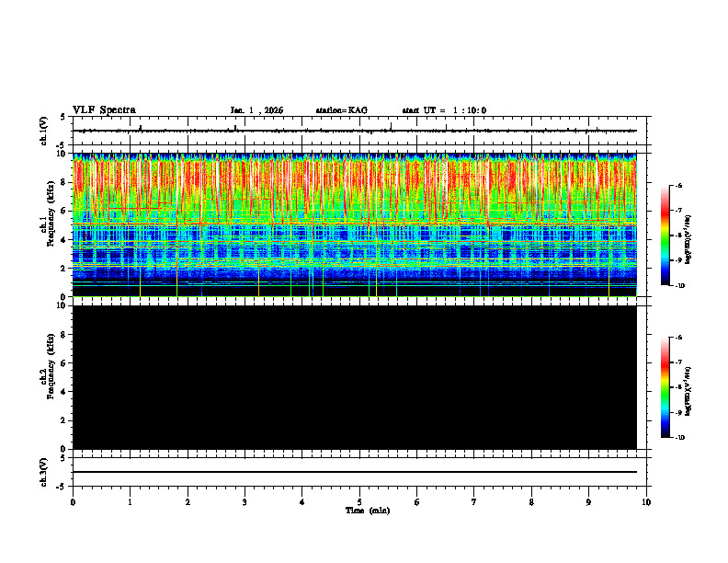Click the "-6" label on ch.2 colorbar
This screenshot has width=728, height=563.
[x=678, y=338]
